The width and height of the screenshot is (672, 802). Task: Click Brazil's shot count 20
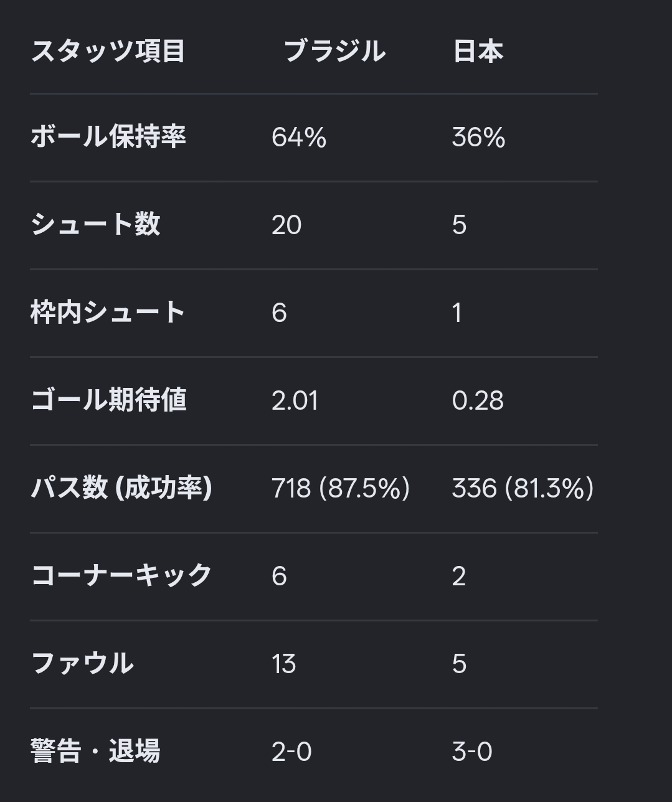click(x=286, y=225)
